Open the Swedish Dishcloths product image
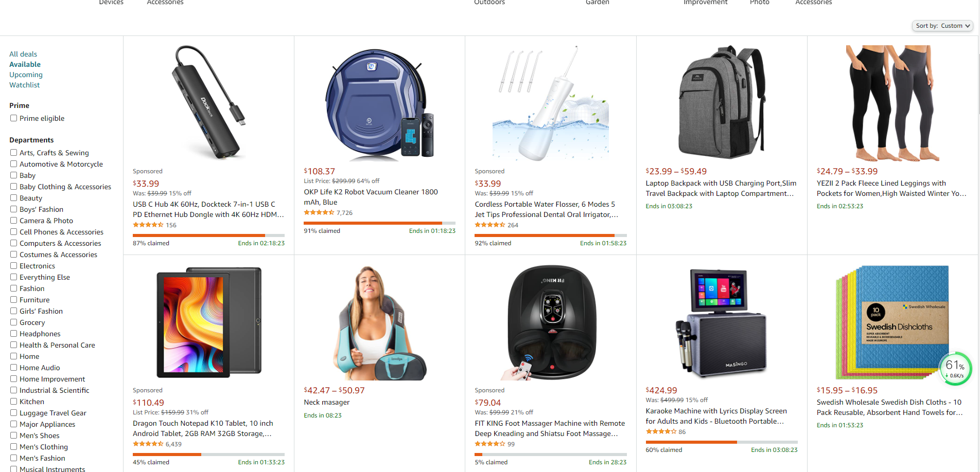Image resolution: width=980 pixels, height=472 pixels. [892, 322]
